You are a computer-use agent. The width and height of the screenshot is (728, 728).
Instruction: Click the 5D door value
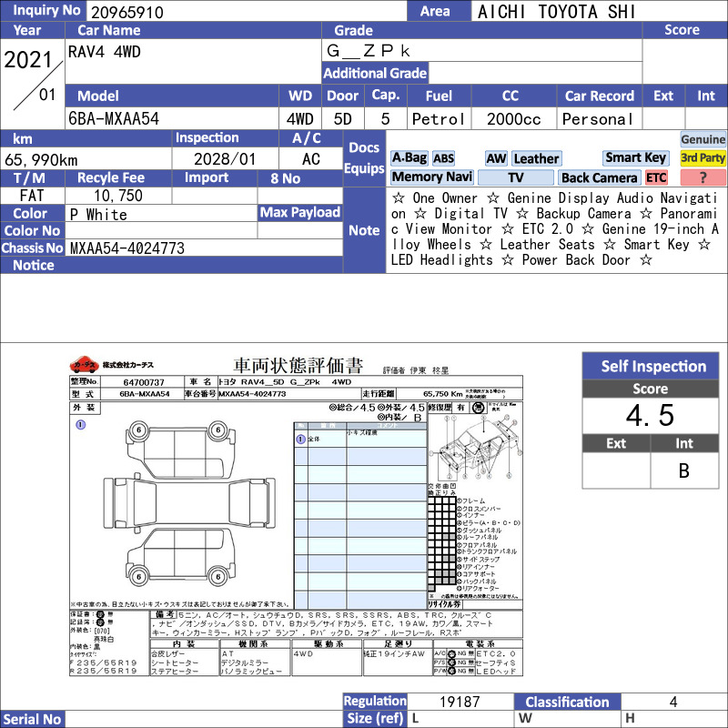343,119
